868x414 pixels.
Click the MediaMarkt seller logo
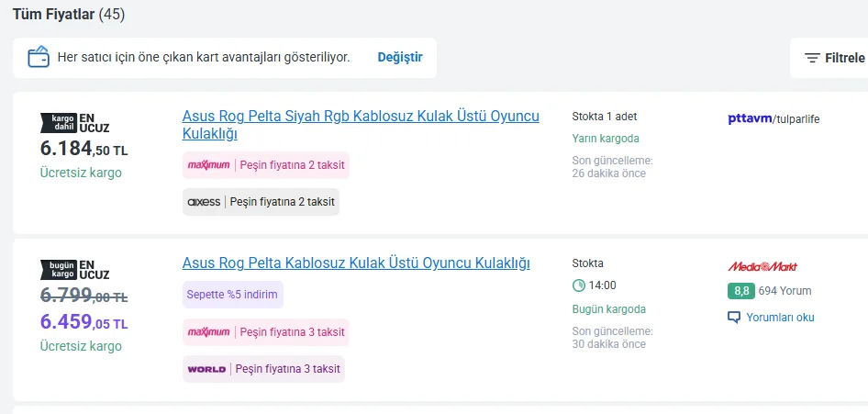coord(762,267)
